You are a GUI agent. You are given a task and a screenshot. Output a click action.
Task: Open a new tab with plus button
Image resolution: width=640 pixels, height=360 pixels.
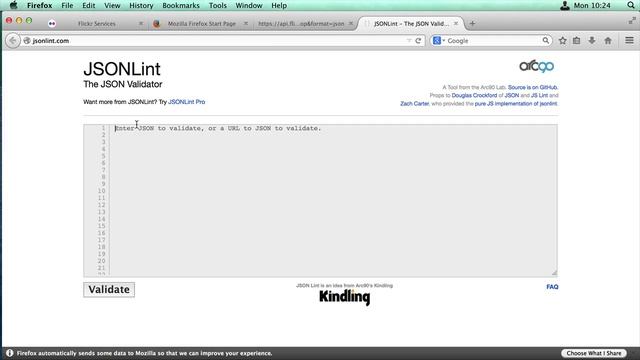pyautogui.click(x=472, y=24)
